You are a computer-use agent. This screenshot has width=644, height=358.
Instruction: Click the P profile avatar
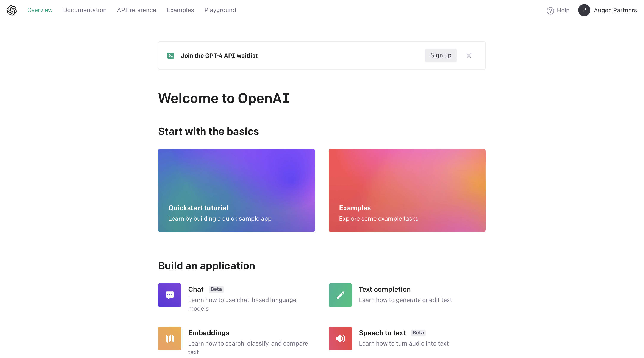pos(584,10)
